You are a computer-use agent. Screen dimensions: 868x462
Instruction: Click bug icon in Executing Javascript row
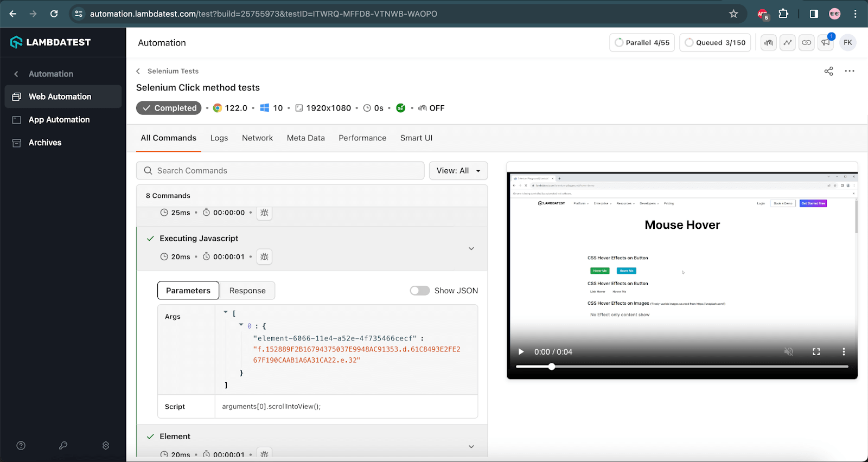tap(264, 256)
